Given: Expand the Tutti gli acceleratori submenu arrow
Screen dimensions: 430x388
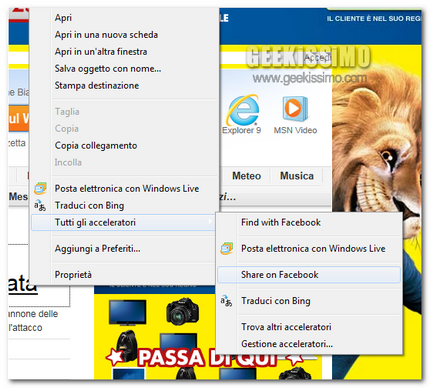Looking at the screenshot, I should (210, 222).
